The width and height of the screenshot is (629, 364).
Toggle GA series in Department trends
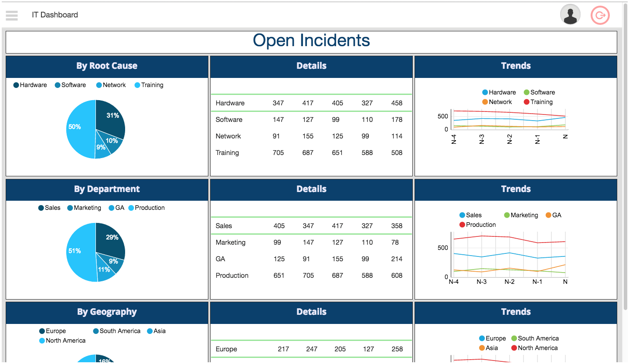click(x=554, y=215)
